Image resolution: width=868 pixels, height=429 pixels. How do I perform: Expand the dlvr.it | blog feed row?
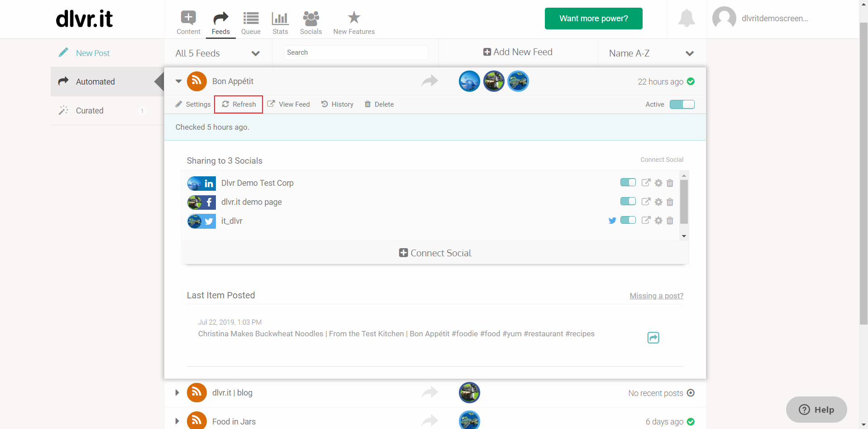[177, 393]
